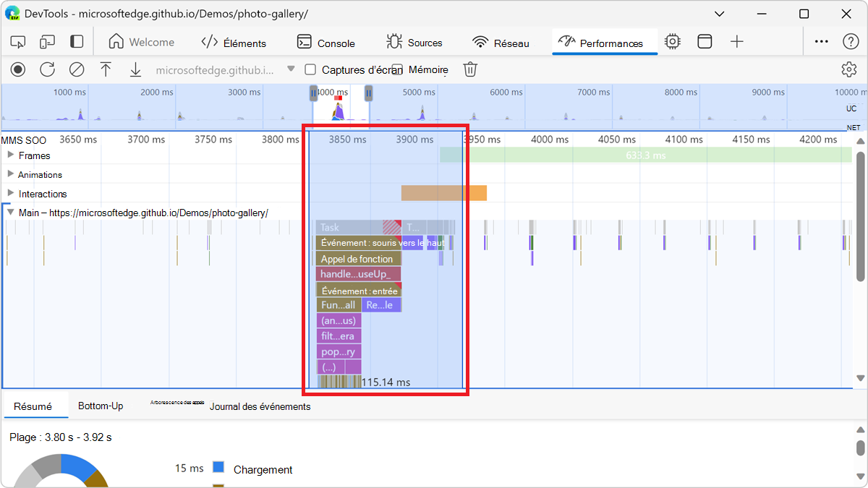
Task: Click the reload and record icon
Action: [x=47, y=69]
